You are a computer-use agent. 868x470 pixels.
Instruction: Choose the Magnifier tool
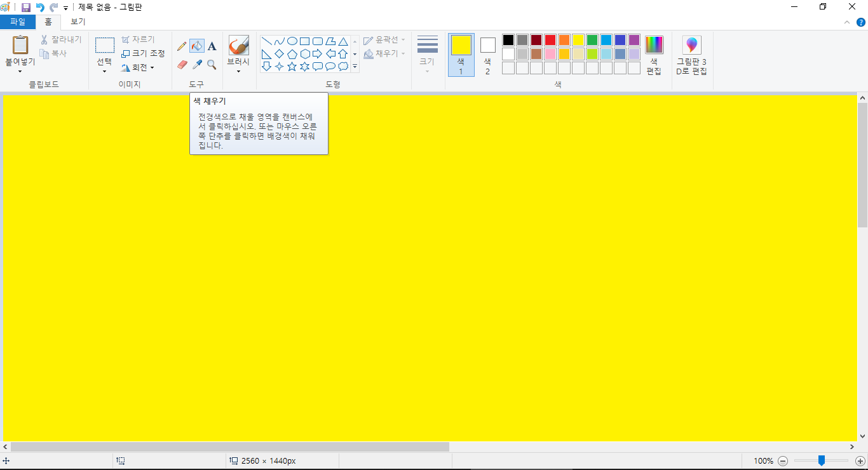(212, 65)
